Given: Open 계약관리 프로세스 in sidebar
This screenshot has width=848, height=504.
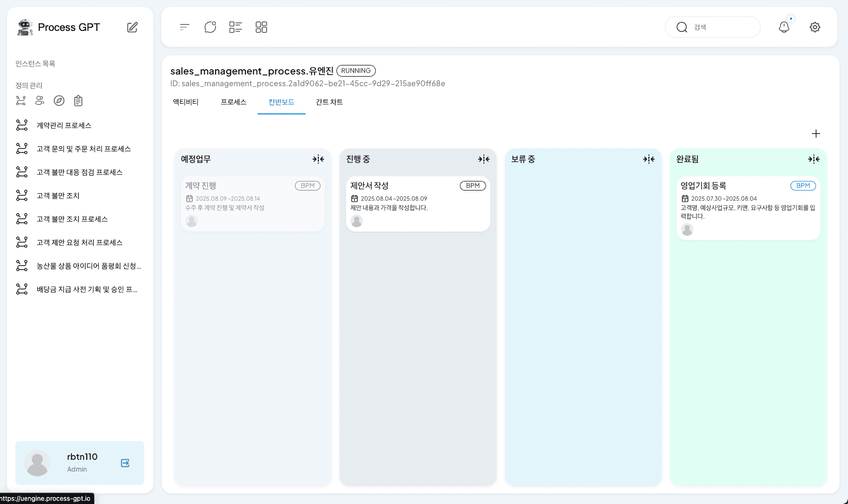Looking at the screenshot, I should coord(64,126).
